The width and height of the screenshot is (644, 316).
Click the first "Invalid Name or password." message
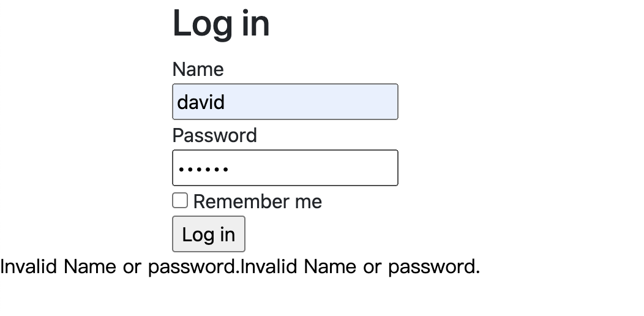(x=119, y=267)
